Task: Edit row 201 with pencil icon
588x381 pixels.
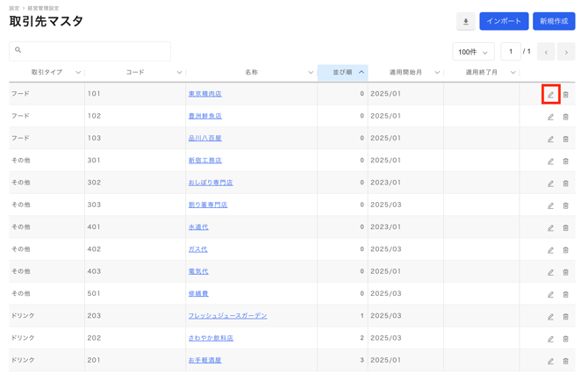Action: [550, 361]
